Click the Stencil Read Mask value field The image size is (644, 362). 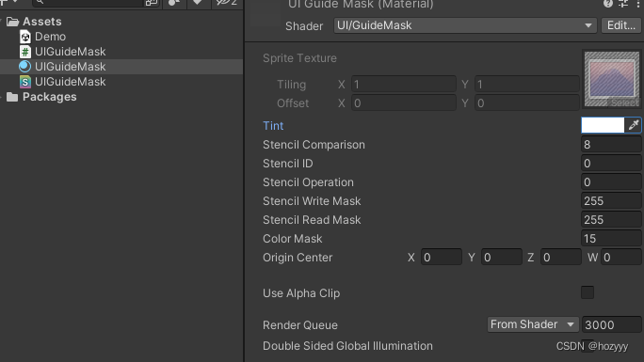tap(611, 220)
